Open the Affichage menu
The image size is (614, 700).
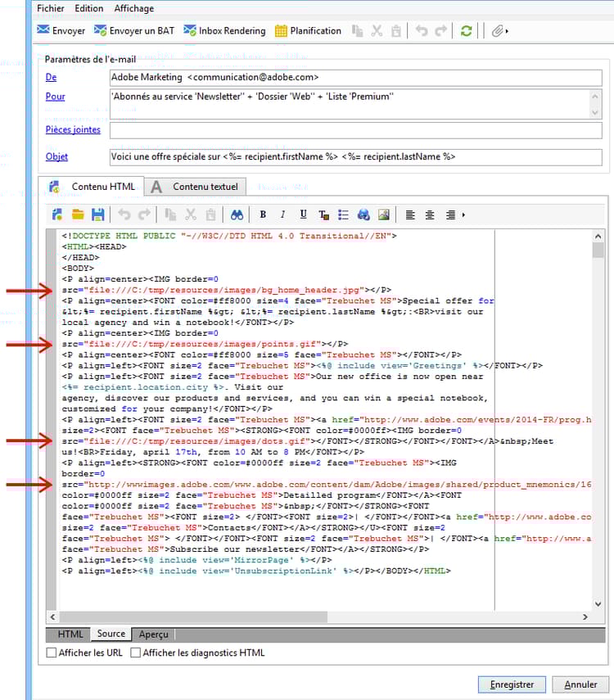(134, 8)
